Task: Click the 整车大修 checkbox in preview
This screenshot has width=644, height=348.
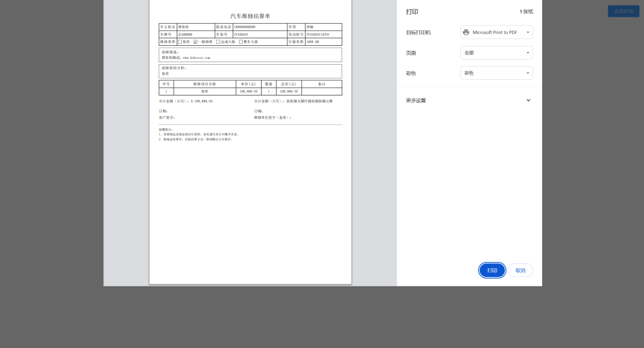Action: pyautogui.click(x=241, y=42)
